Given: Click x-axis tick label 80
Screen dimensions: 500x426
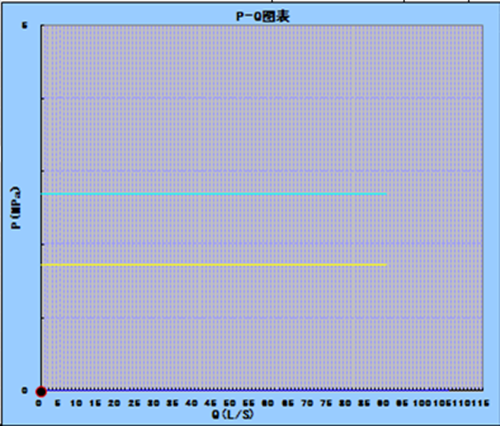Looking at the screenshot, I should (345, 403).
